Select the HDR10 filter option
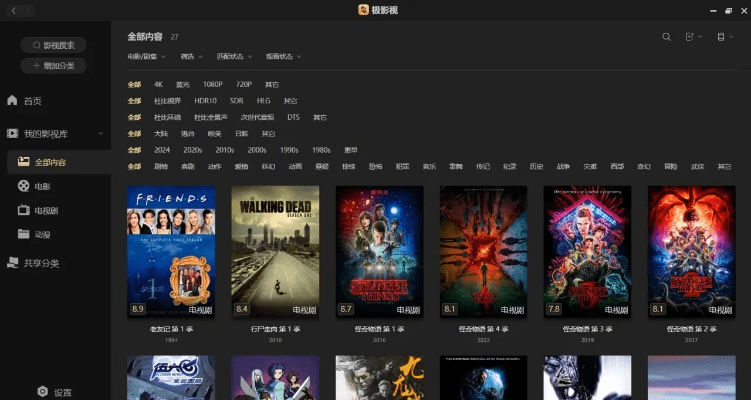The image size is (751, 400). [205, 101]
